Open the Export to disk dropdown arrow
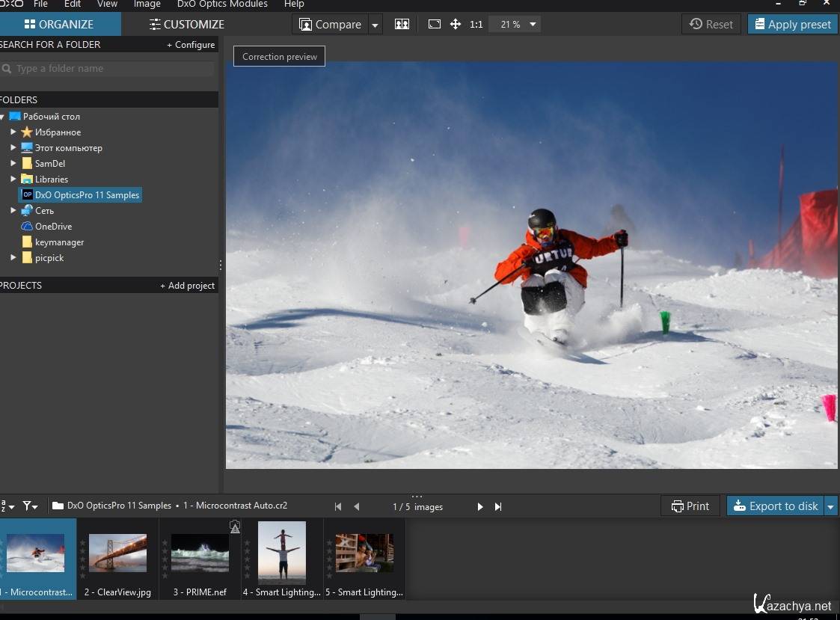This screenshot has height=620, width=840. pyautogui.click(x=830, y=506)
